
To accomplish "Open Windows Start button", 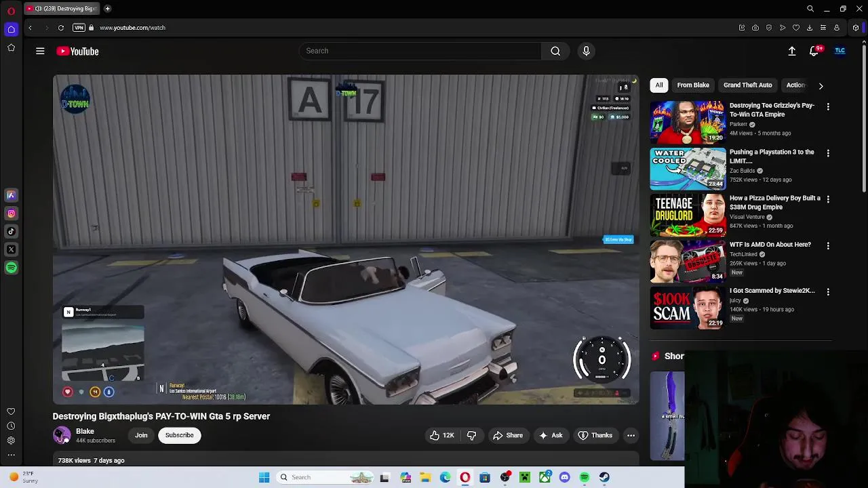I will (x=264, y=477).
